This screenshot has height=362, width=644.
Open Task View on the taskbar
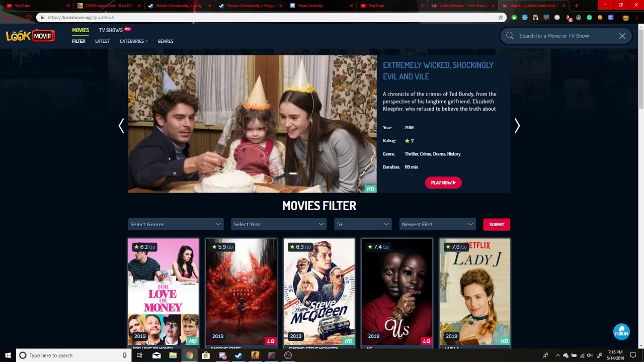pyautogui.click(x=139, y=355)
